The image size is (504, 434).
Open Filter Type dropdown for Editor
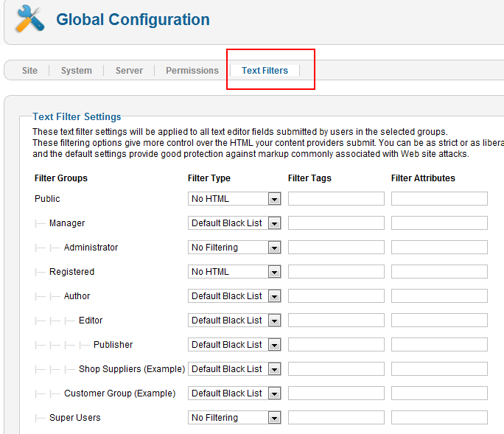click(234, 321)
